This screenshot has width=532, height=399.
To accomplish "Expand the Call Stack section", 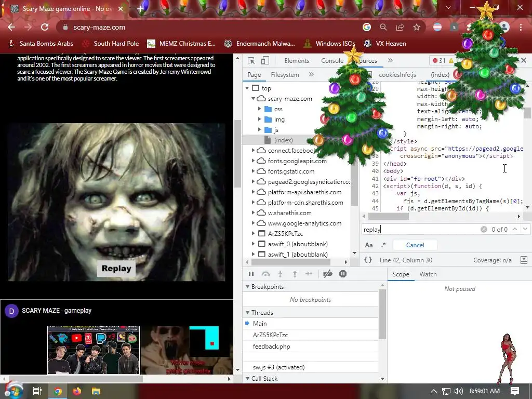I will click(247, 378).
